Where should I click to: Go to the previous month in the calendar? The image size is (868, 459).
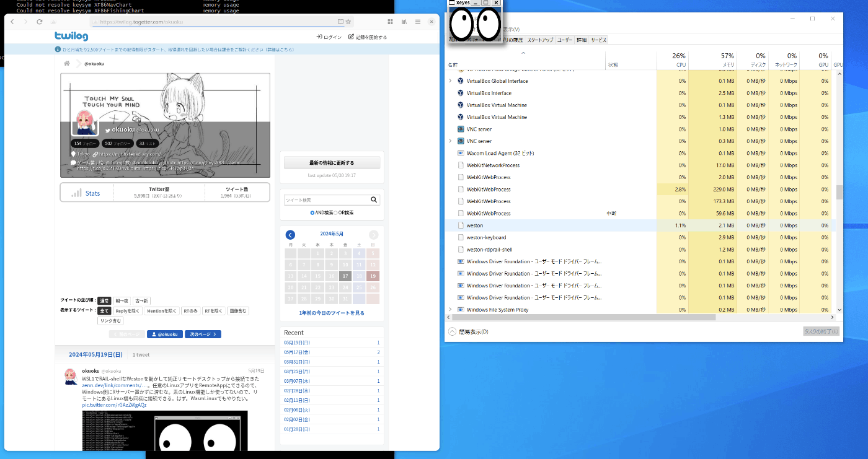click(290, 235)
